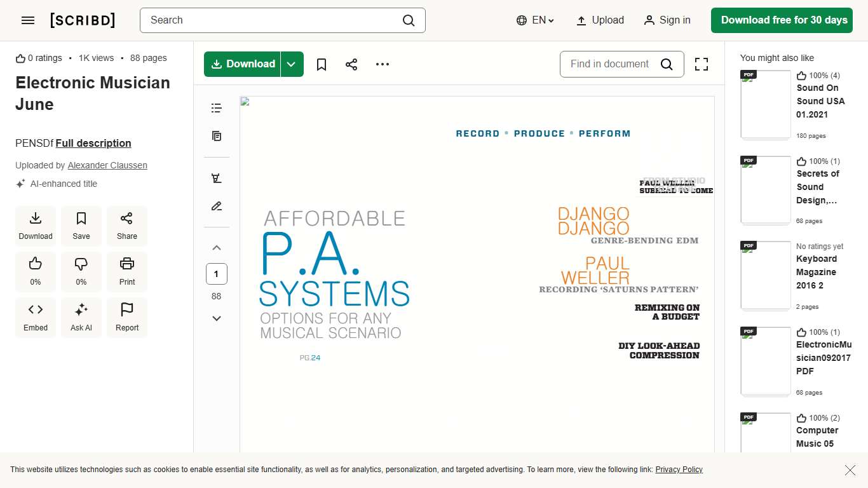Click Sign in in the header
Viewport: 868px width, 488px height.
[x=667, y=20]
